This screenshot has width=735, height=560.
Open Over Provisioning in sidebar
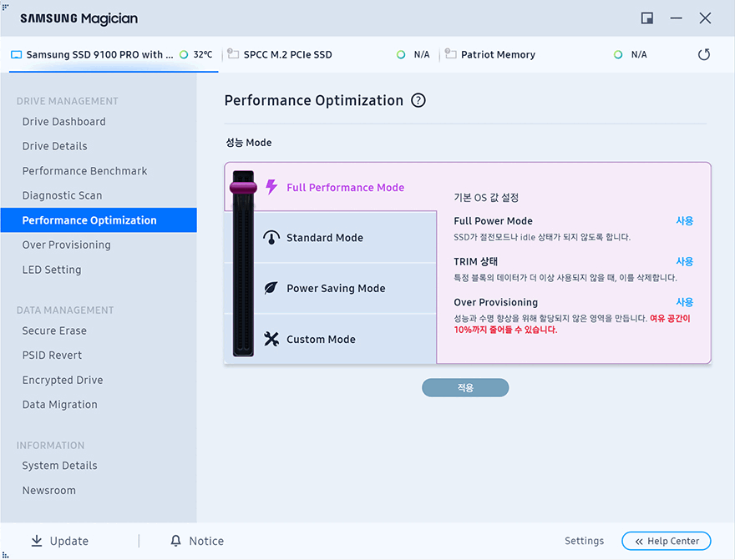66,245
